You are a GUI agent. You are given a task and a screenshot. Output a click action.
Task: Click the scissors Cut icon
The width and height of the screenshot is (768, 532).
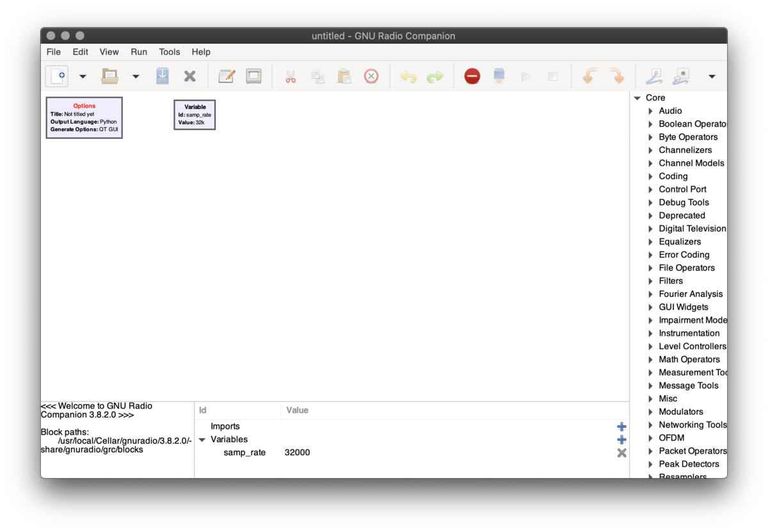pyautogui.click(x=291, y=77)
